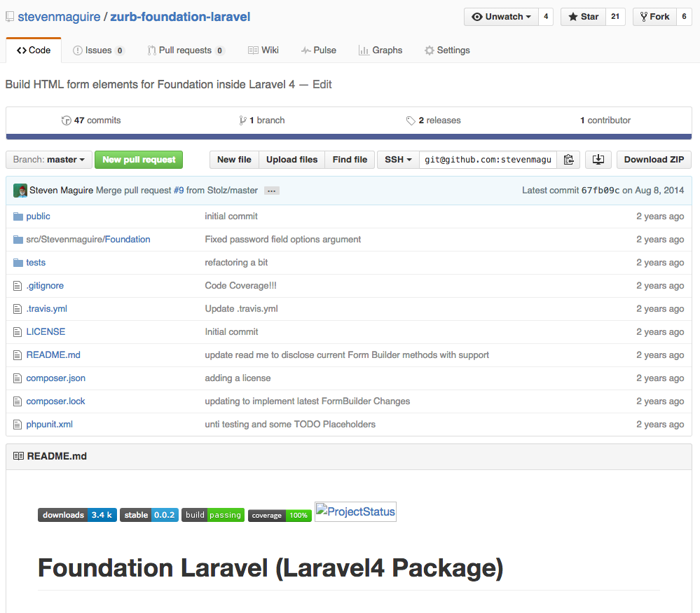
Task: Open the public folder icon
Action: coord(18,216)
